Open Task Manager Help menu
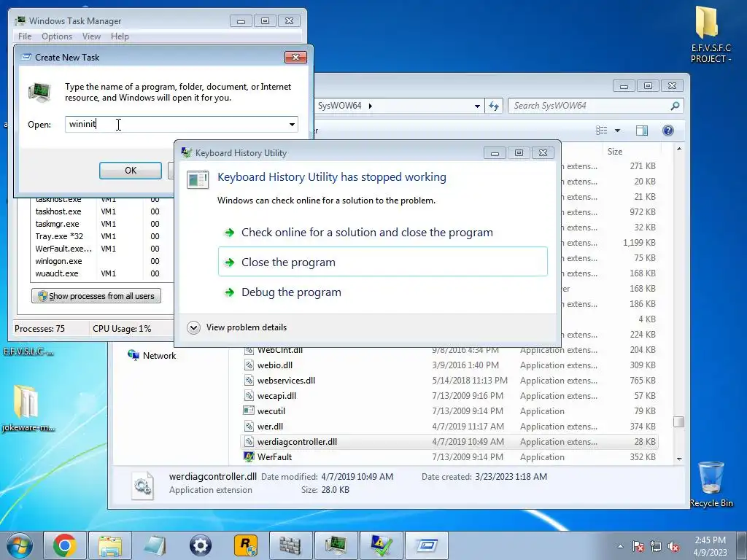This screenshot has height=560, width=747. (x=120, y=36)
